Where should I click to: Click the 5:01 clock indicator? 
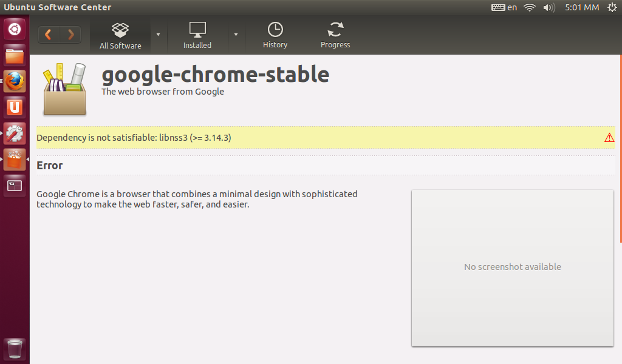pos(582,7)
